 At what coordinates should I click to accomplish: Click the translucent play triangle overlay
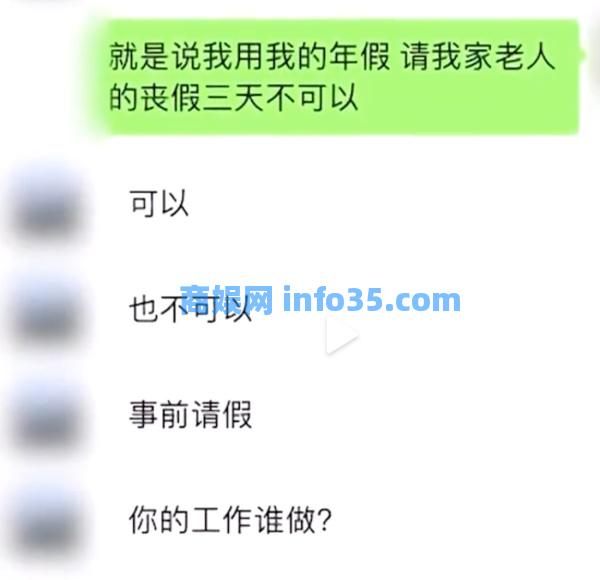pos(341,337)
